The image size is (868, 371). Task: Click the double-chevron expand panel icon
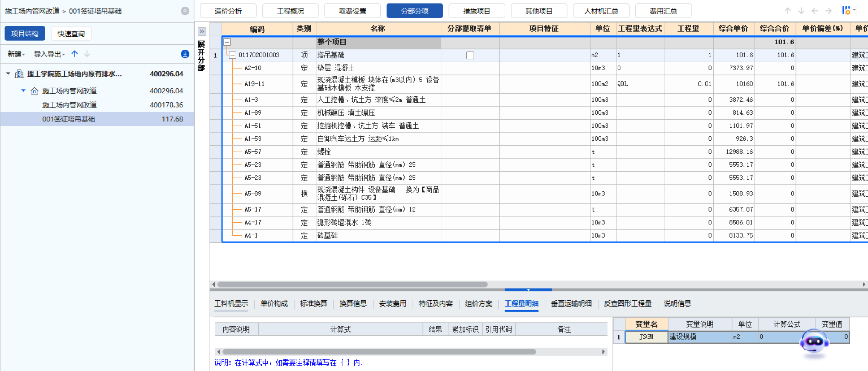[x=201, y=31]
